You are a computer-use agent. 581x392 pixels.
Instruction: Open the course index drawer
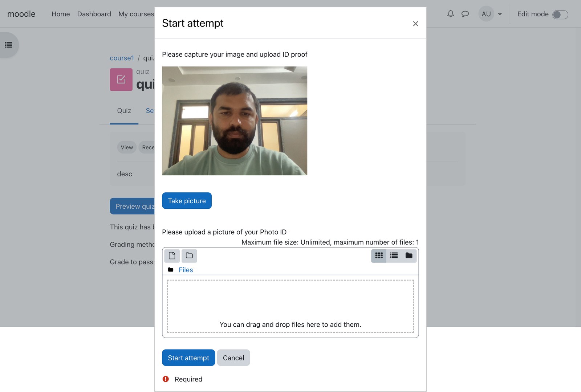click(9, 45)
